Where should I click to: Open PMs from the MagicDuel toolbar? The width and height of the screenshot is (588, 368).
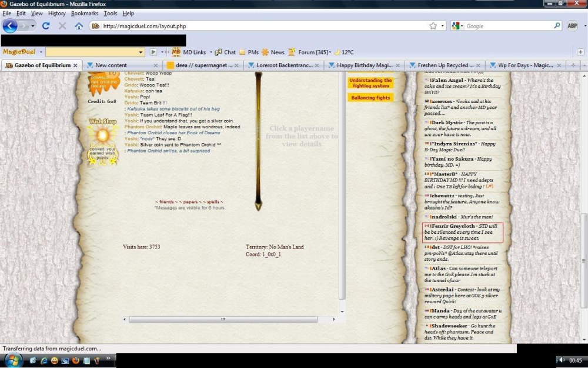(249, 52)
